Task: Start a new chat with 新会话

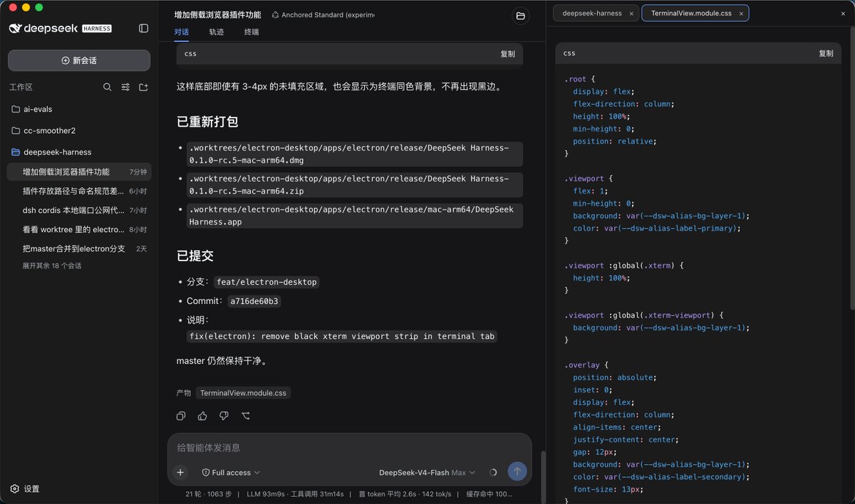Action: tap(79, 61)
